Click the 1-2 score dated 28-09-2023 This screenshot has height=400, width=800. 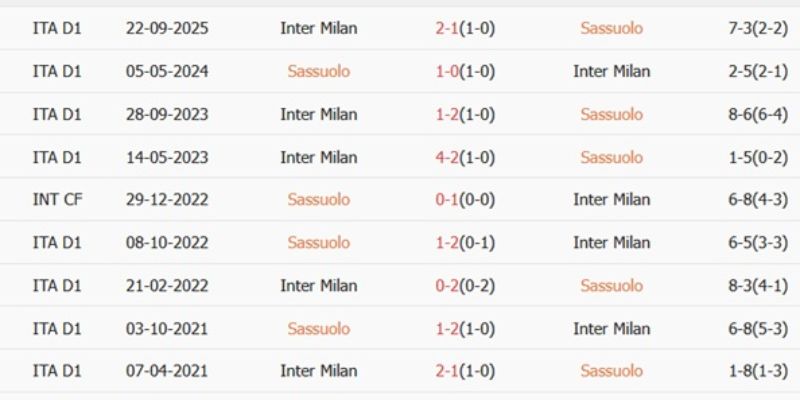(447, 114)
